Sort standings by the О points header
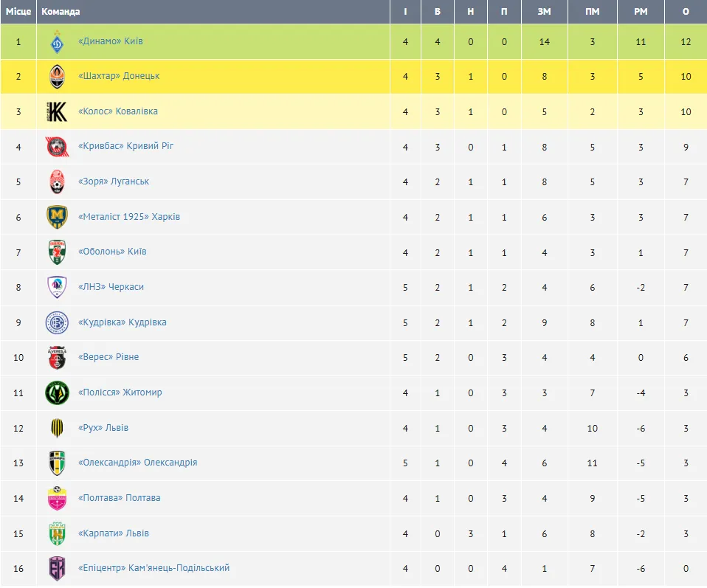Viewport: 707px width, 588px height. (x=686, y=12)
